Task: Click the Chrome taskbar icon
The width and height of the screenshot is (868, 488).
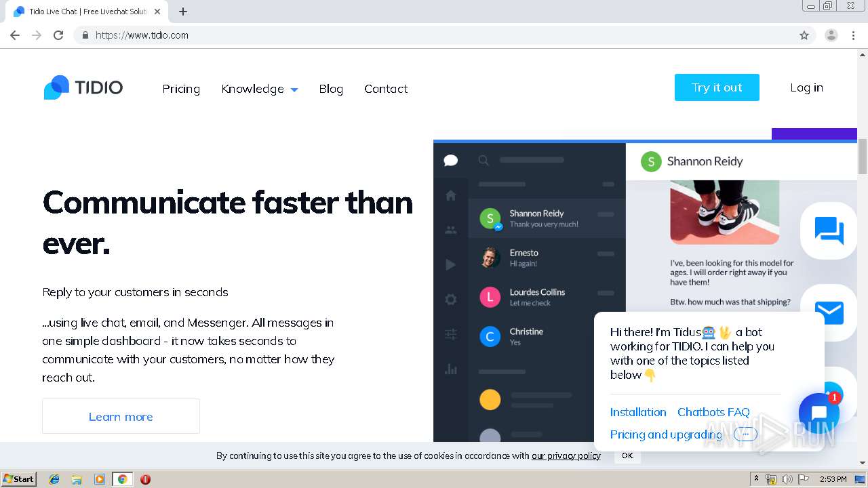Action: pyautogui.click(x=122, y=479)
